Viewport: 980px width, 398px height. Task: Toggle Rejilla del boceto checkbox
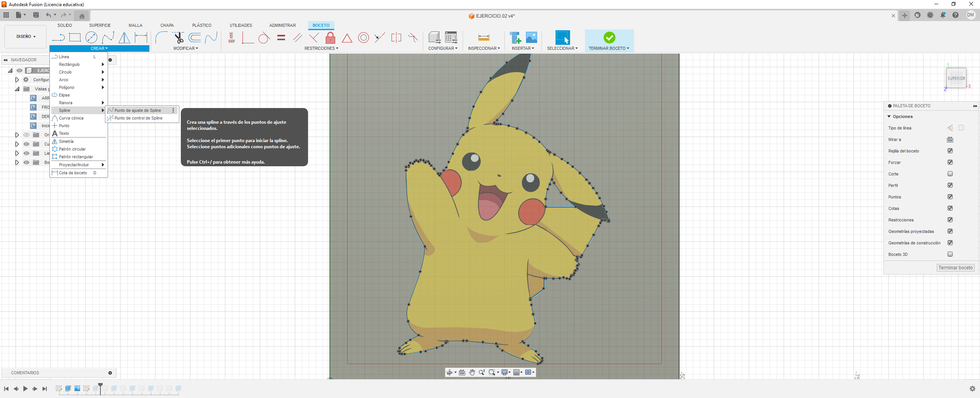(x=950, y=151)
